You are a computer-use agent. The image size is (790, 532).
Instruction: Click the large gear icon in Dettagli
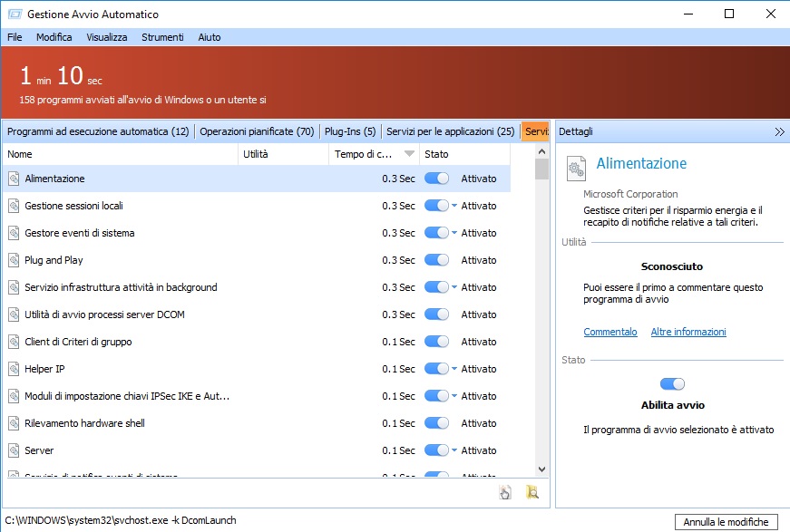(576, 169)
